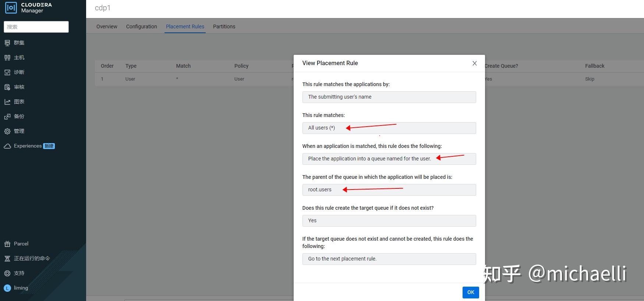Close the View Placement Rule dialog
The image size is (644, 301).
(475, 63)
